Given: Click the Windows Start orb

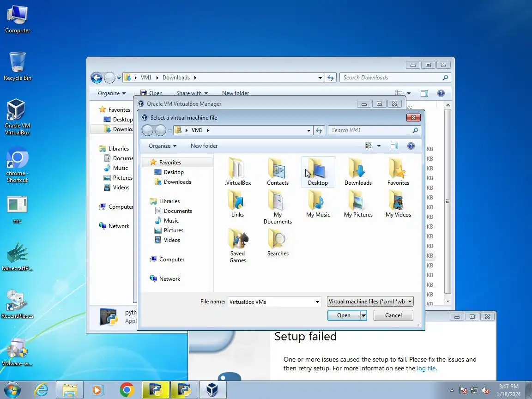Looking at the screenshot, I should click(12, 390).
